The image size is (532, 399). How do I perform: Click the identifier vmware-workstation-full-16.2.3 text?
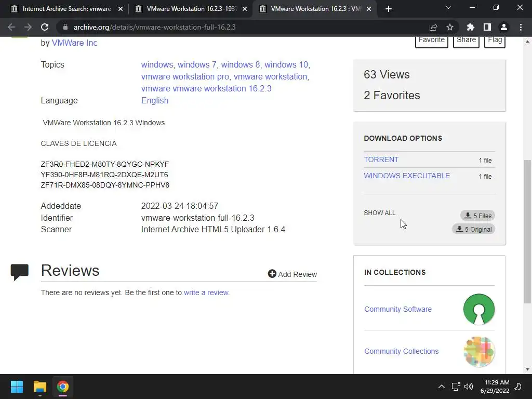[198, 218]
